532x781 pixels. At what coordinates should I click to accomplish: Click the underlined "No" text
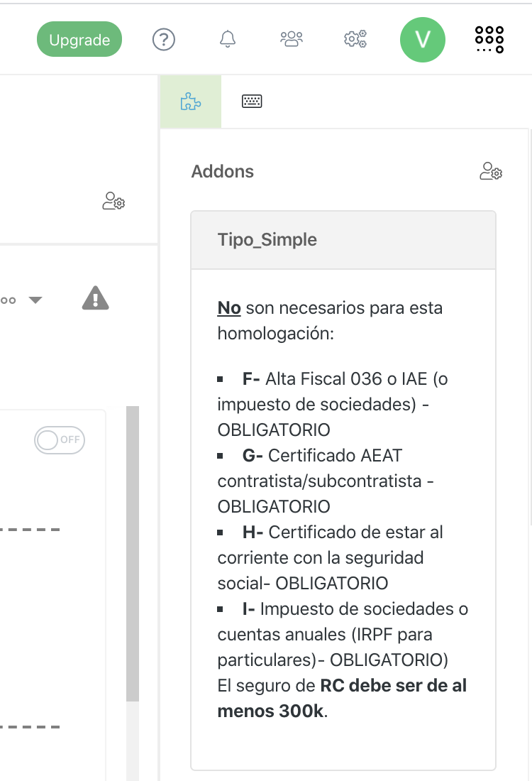pyautogui.click(x=229, y=309)
